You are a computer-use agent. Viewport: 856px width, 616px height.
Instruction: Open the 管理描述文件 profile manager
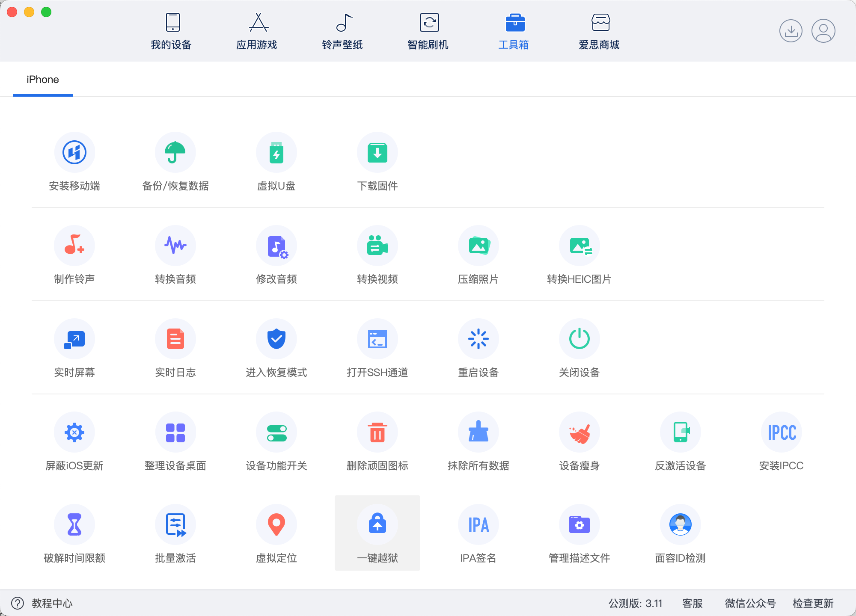click(x=580, y=534)
